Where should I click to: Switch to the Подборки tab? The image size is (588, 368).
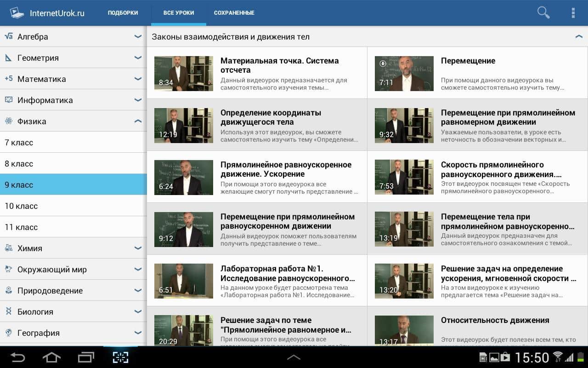[123, 13]
